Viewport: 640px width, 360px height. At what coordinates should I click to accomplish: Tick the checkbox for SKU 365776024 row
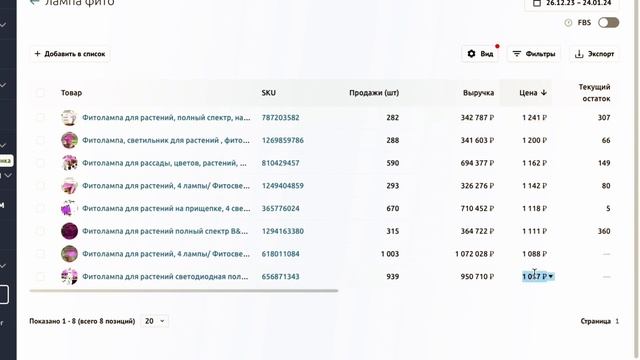40,209
